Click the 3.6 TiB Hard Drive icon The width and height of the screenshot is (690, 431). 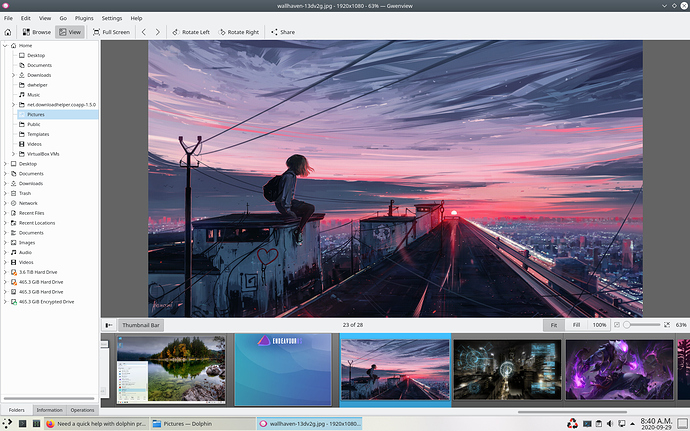click(14, 272)
